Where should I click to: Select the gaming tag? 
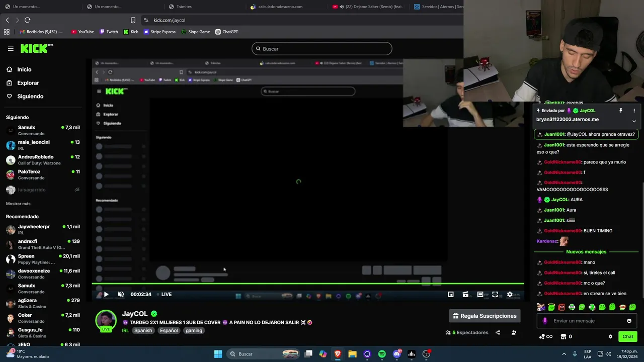194,330
